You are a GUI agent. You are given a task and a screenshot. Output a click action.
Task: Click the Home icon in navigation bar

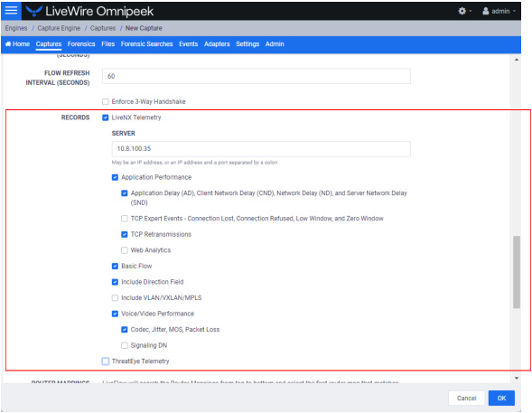8,43
